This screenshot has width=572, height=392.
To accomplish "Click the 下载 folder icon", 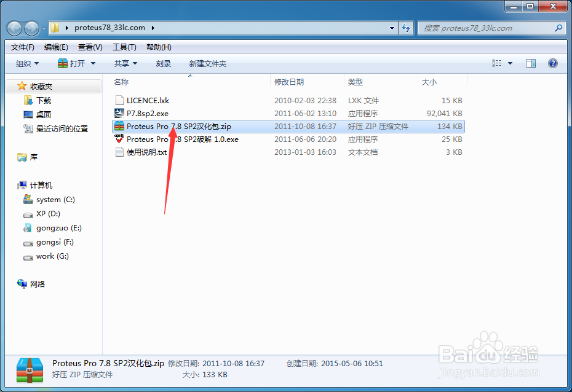I will point(28,100).
